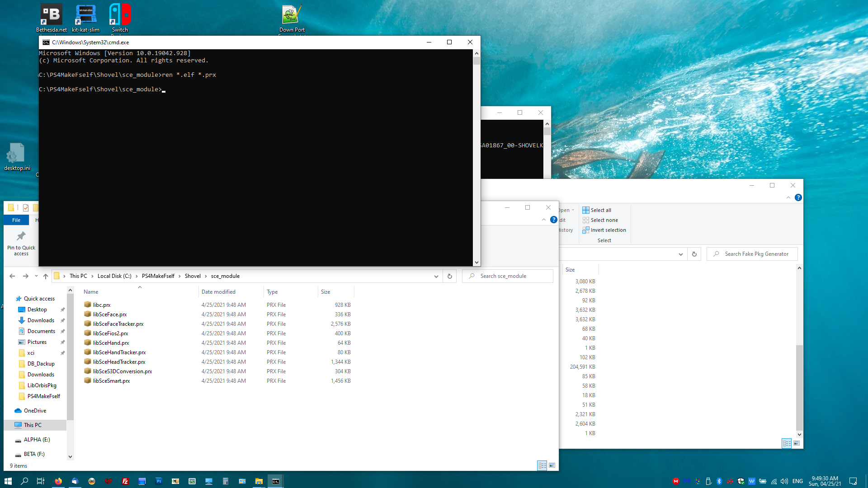Open FileZilla from the taskbar
Viewport: 868px width, 488px height.
pos(125,481)
